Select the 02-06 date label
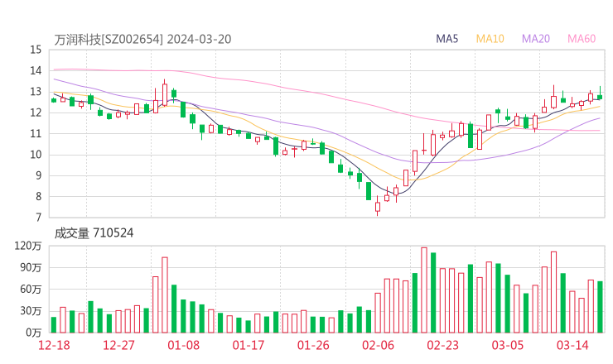613x364 pixels. pos(378,345)
